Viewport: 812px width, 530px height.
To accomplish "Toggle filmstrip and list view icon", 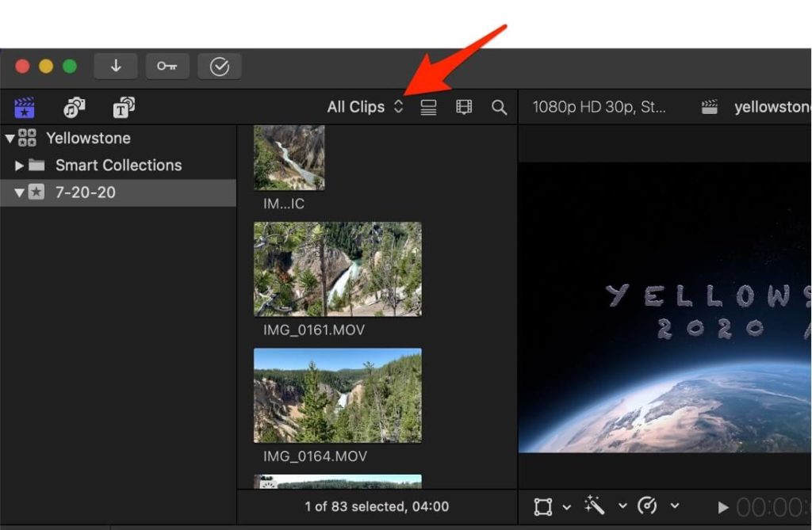I will point(428,107).
